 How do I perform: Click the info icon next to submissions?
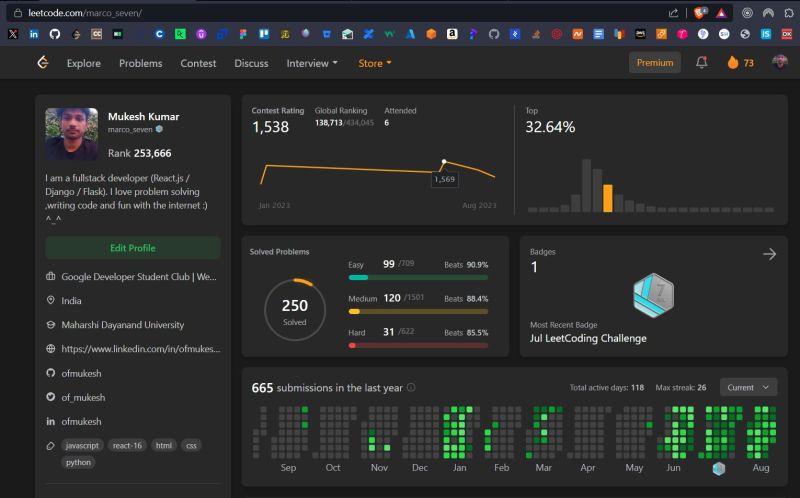coord(411,388)
